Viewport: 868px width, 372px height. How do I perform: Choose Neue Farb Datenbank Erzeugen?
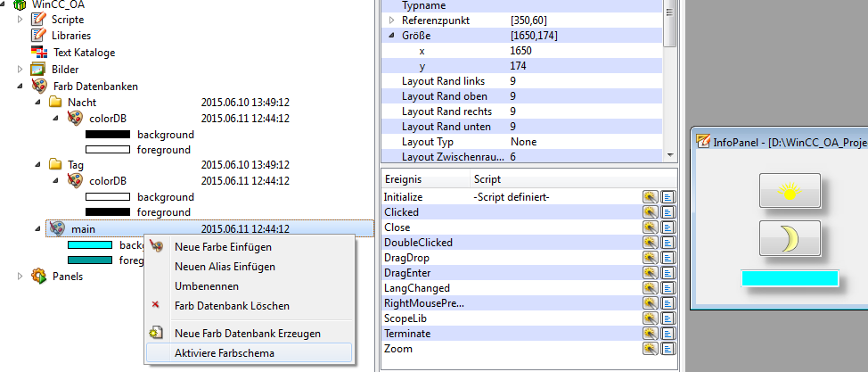pos(248,334)
